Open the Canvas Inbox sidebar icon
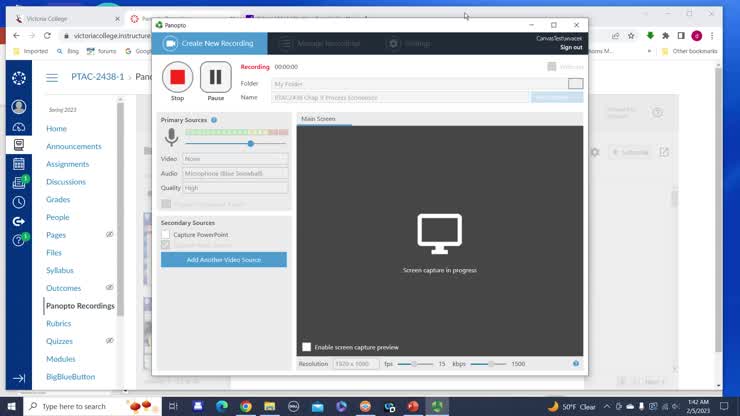 pyautogui.click(x=18, y=183)
